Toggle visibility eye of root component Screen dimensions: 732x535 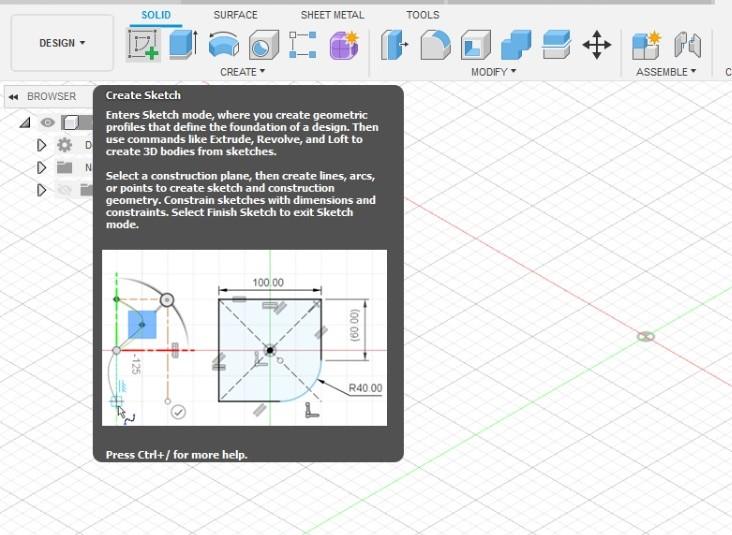(x=47, y=123)
